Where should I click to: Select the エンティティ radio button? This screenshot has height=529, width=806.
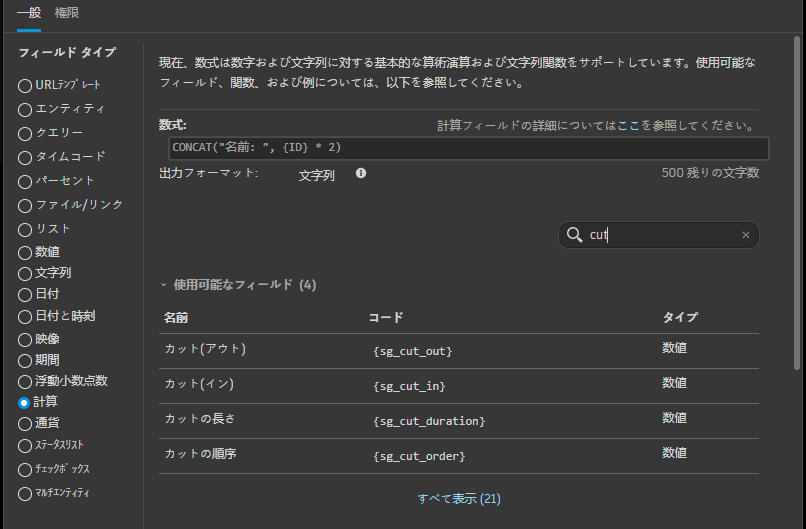[x=25, y=109]
